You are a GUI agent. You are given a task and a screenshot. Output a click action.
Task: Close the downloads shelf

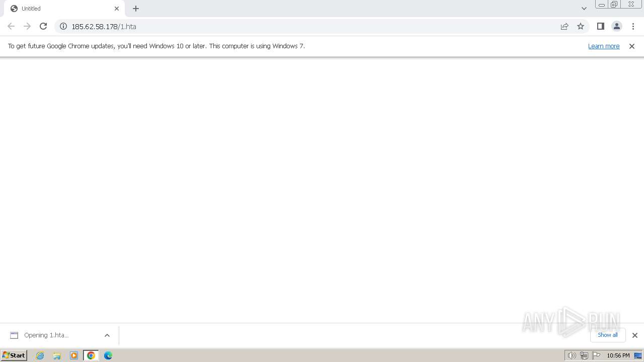635,335
